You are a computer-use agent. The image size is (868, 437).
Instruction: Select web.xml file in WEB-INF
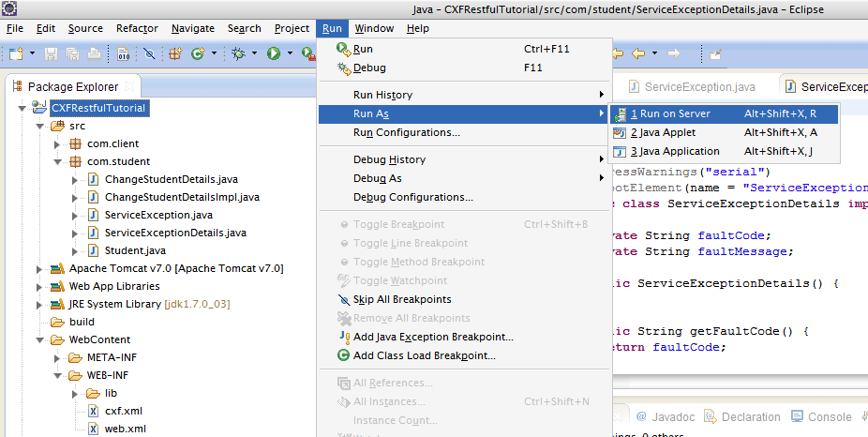[124, 429]
